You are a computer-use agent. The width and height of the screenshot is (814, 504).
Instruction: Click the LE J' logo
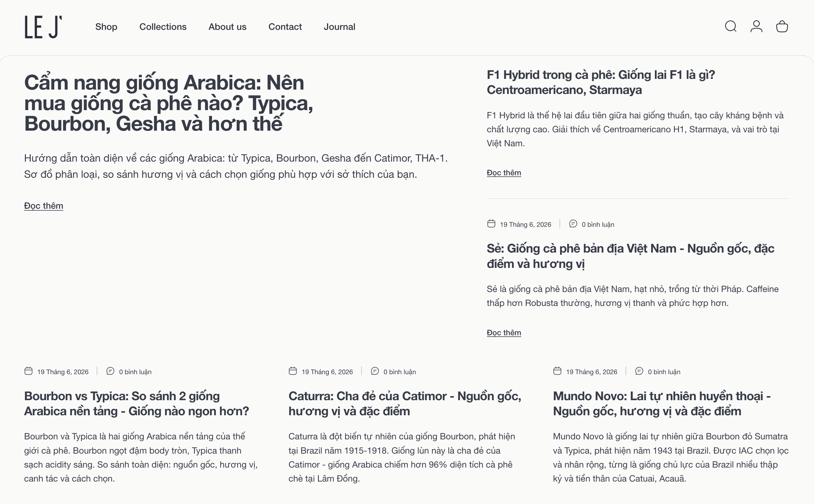pos(43,27)
